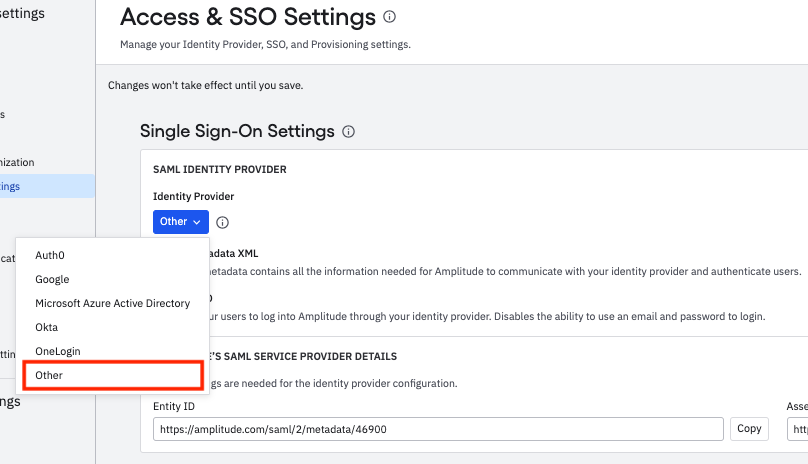
Task: Click the Entity ID text field
Action: [438, 429]
